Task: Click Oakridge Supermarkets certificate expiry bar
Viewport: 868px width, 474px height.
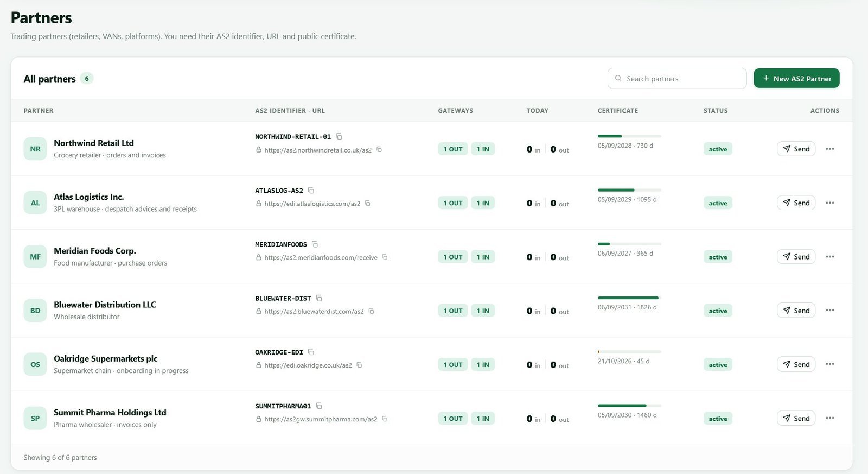Action: (x=629, y=352)
